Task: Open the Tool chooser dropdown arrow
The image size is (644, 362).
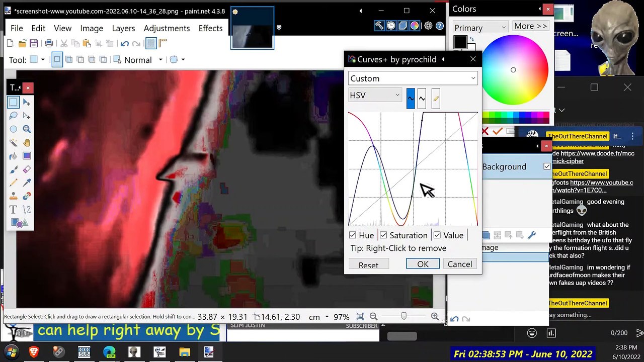Action: 43,60
